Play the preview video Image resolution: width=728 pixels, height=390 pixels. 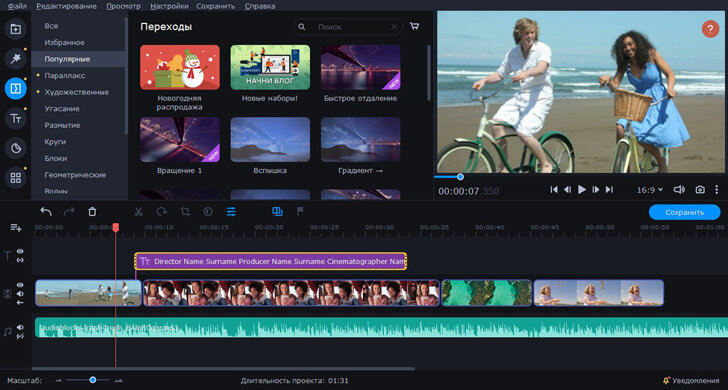click(x=582, y=189)
